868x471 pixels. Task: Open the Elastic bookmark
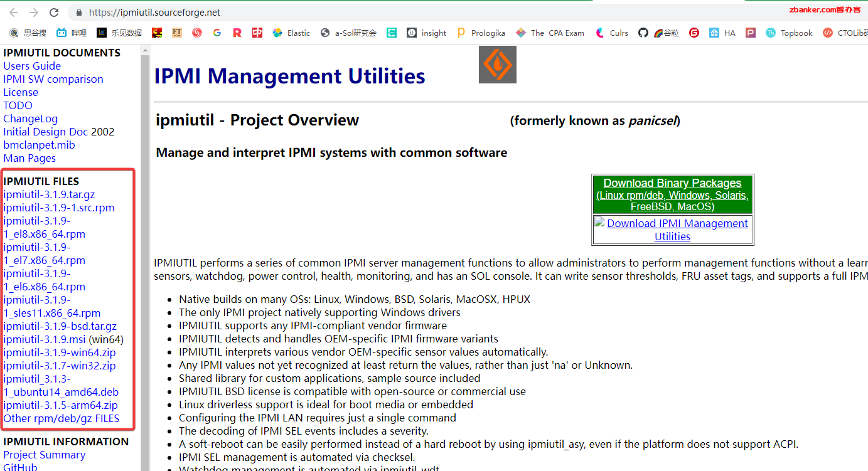[291, 33]
